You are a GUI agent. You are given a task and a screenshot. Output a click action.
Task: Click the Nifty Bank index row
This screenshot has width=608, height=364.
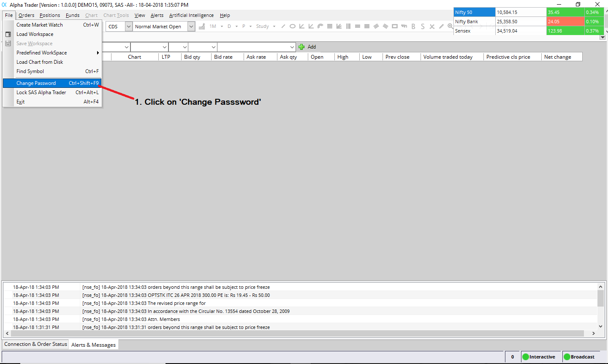(x=529, y=22)
